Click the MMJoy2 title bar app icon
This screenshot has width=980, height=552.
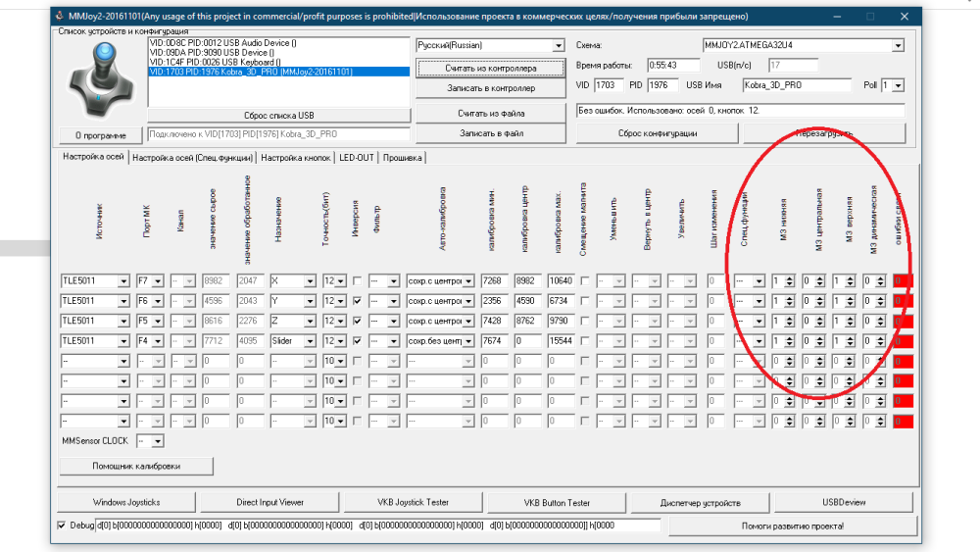(60, 17)
